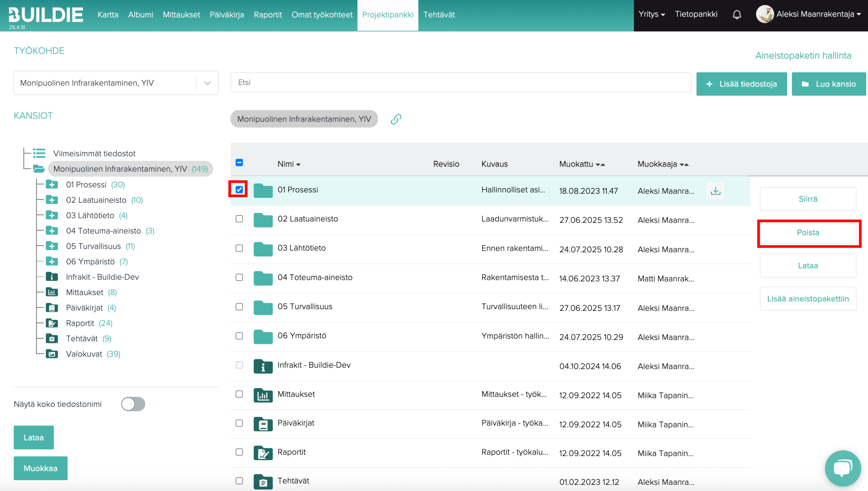Viewport: 868px width, 491px height.
Task: Click Infrakit info icon in folder tree
Action: [x=52, y=277]
